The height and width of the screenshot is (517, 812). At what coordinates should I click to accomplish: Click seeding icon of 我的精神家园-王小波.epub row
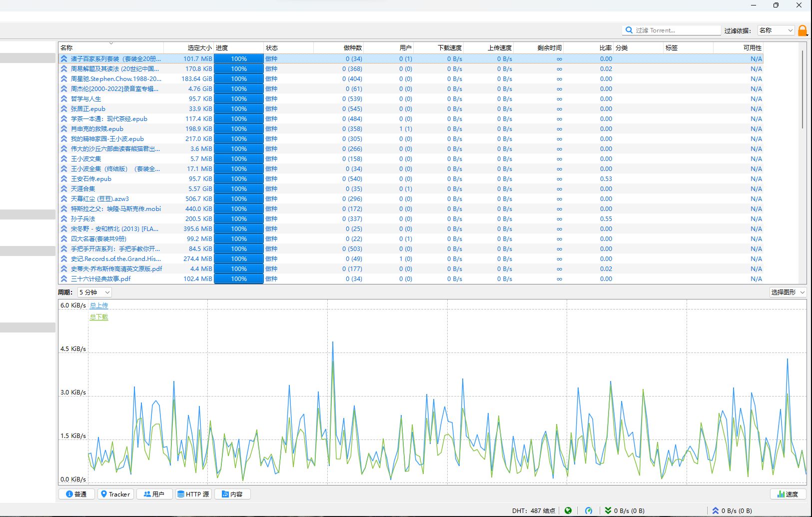click(x=64, y=138)
